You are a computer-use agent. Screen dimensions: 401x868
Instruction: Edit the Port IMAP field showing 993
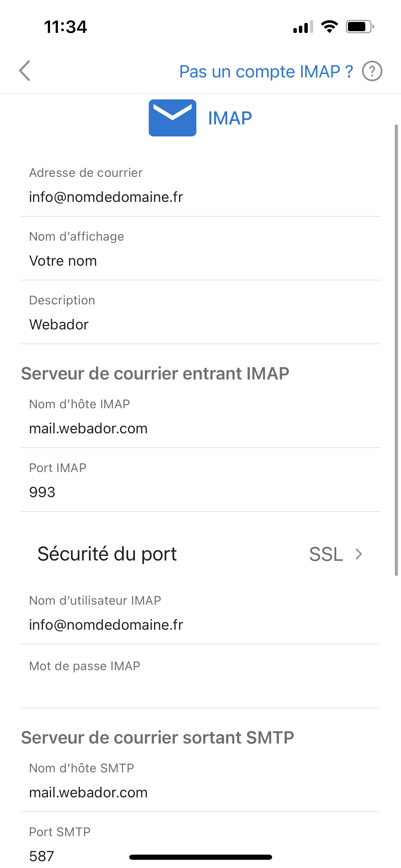(200, 480)
